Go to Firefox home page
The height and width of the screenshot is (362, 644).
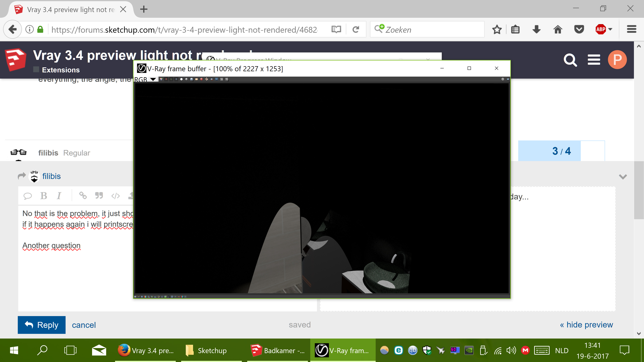(x=558, y=29)
